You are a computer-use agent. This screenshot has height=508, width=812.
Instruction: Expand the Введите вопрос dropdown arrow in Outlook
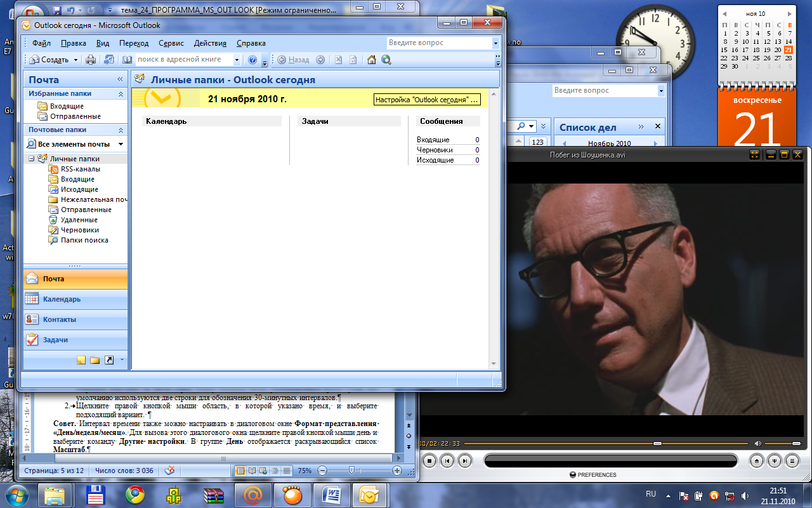click(495, 43)
